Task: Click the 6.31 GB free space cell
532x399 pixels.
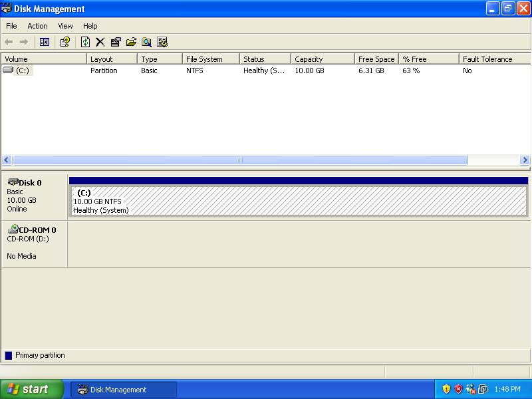Action: pos(371,70)
